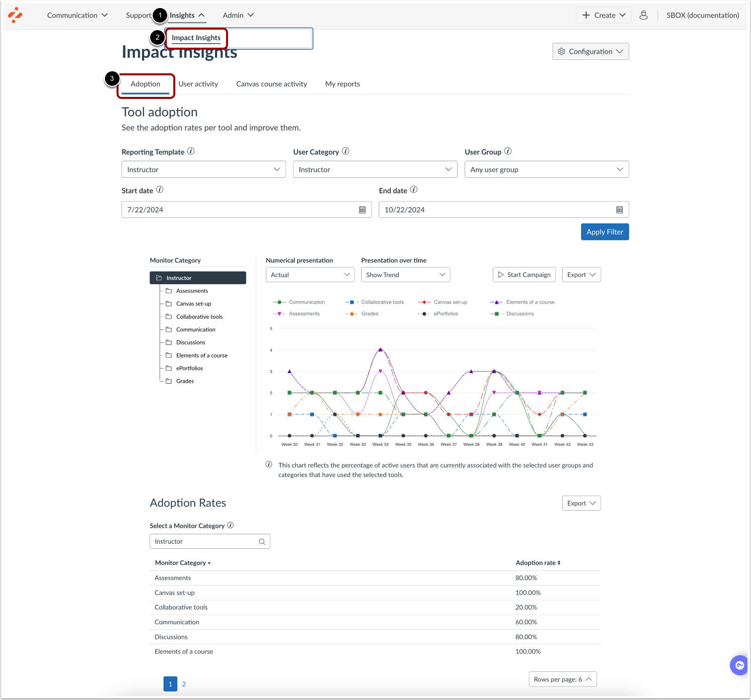Click the info icon beside User Group

508,151
